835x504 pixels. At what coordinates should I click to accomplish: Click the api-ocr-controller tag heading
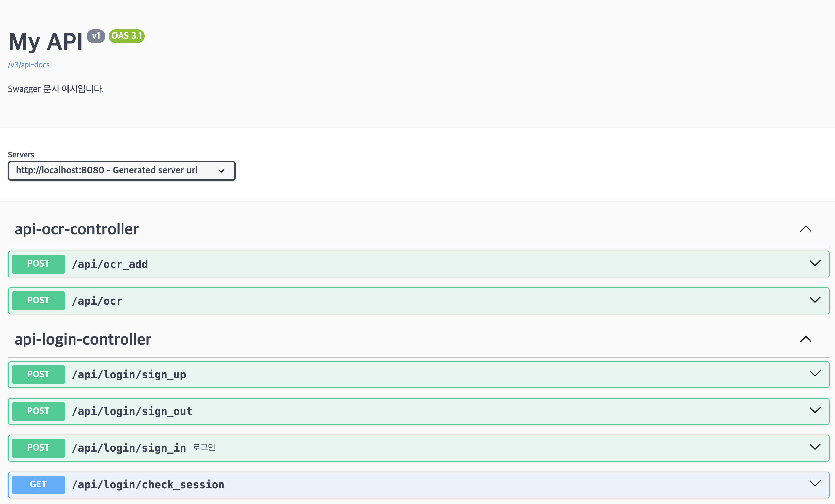pos(76,229)
